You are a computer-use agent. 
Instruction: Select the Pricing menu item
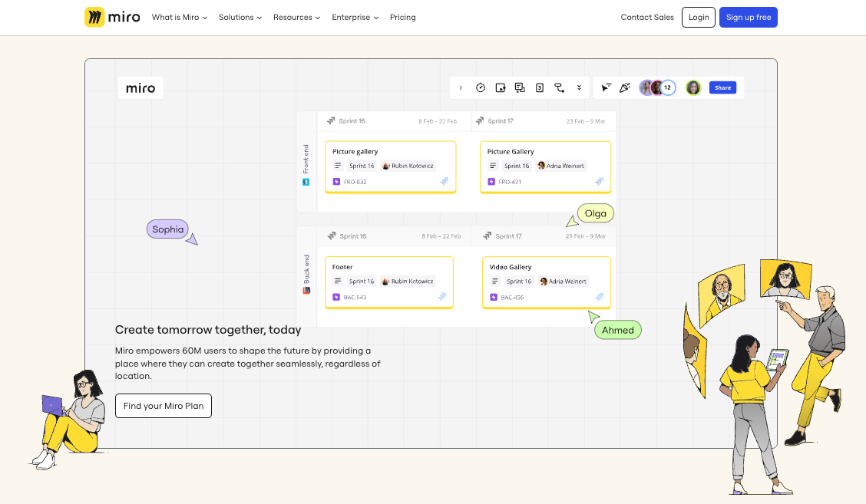point(402,17)
